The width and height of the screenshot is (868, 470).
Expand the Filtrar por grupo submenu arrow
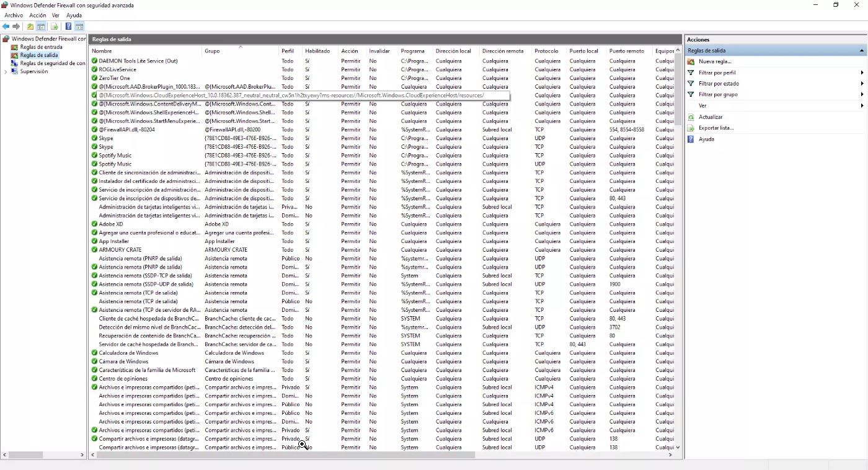862,95
